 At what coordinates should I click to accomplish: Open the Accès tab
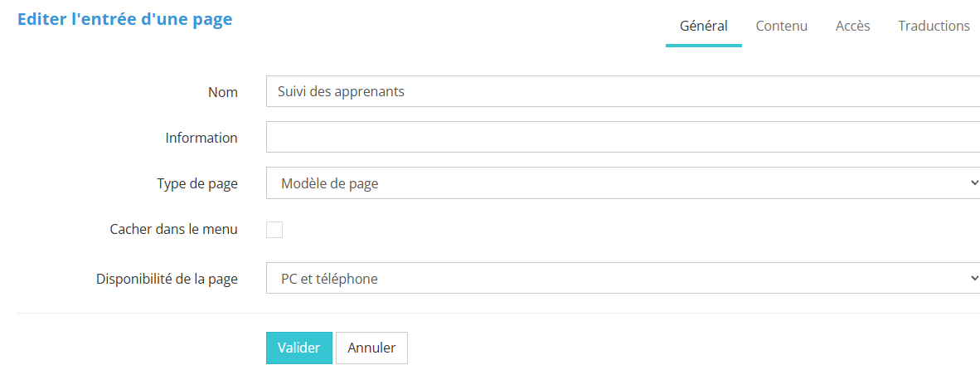coord(852,26)
